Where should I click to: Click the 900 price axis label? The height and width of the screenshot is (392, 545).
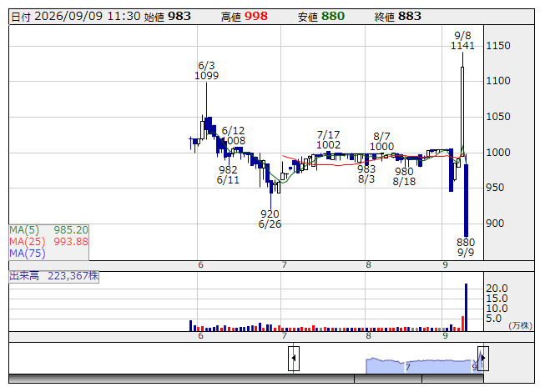495,224
